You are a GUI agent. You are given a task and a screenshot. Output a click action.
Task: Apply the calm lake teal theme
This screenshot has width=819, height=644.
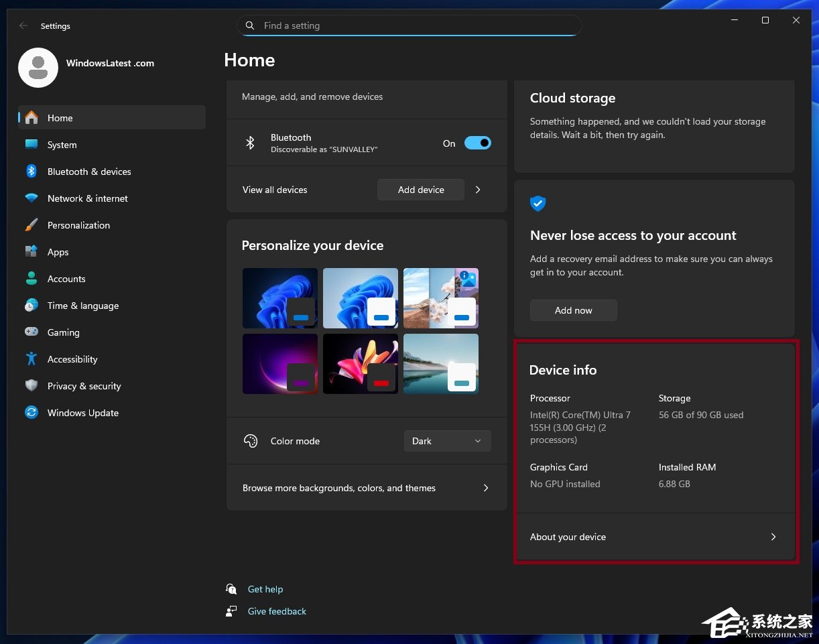[441, 364]
